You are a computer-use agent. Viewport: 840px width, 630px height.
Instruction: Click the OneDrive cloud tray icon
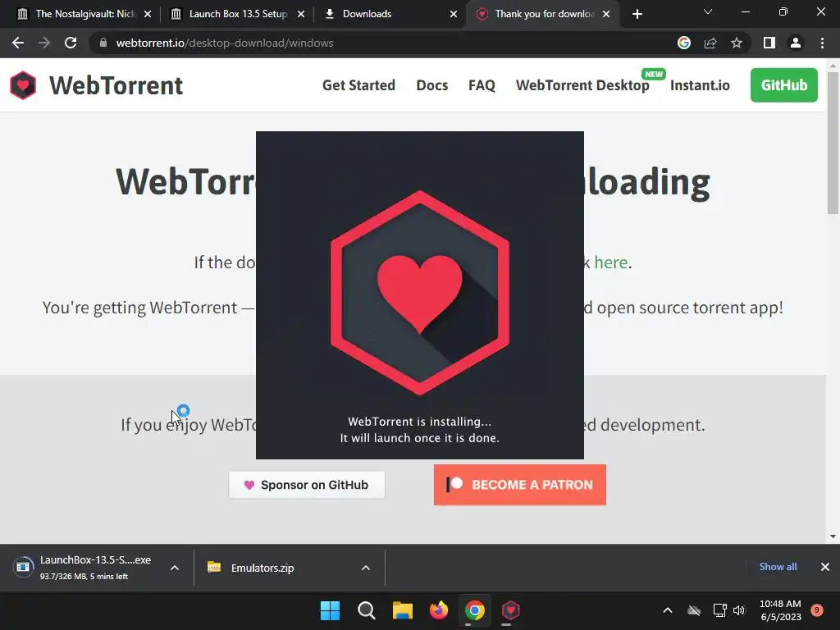click(x=694, y=610)
